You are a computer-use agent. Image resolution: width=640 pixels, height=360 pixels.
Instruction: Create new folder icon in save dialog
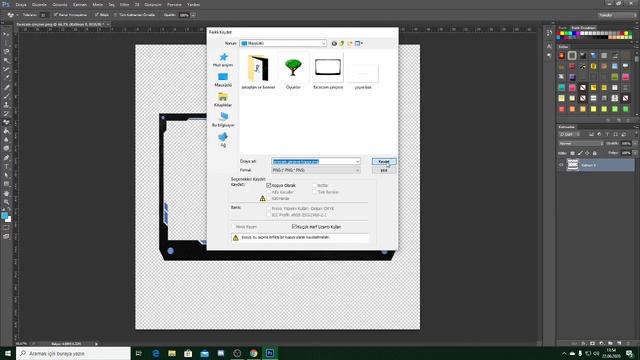tap(350, 43)
